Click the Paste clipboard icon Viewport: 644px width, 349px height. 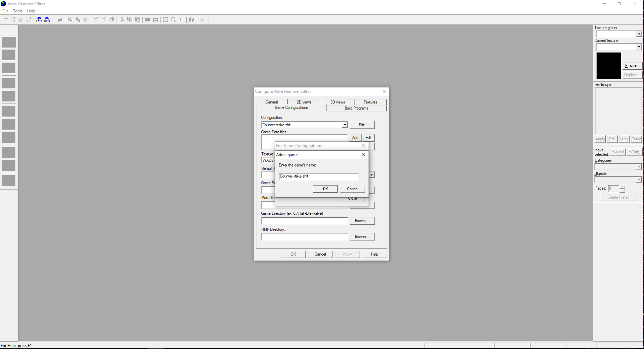(137, 20)
